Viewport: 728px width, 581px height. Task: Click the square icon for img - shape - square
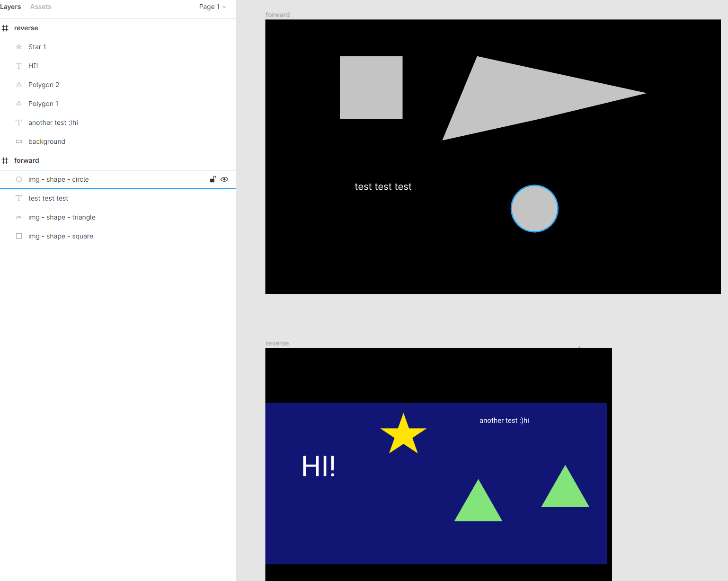pos(18,236)
